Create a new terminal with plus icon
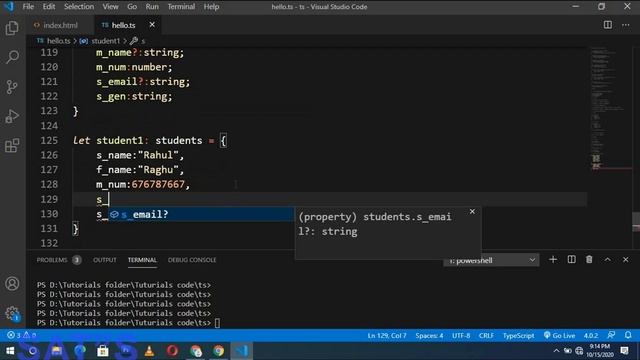Viewport: 640px width, 360px height. (x=553, y=260)
